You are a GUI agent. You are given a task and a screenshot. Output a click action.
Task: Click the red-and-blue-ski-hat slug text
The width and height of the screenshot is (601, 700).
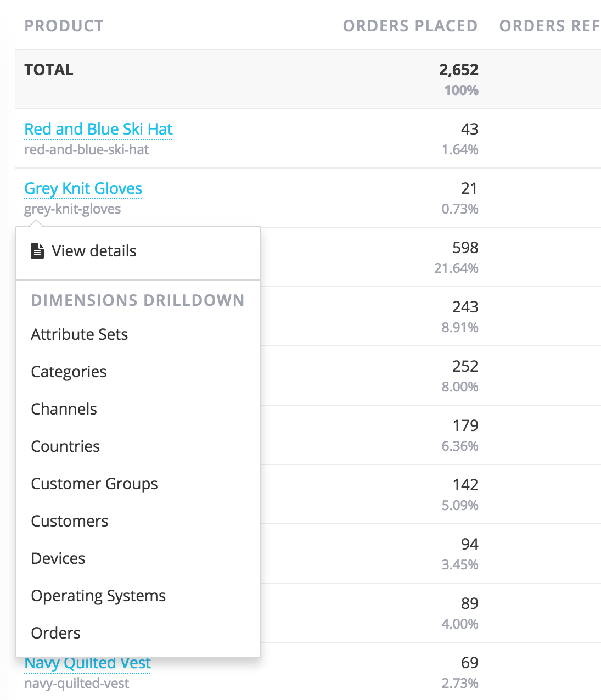tap(87, 149)
